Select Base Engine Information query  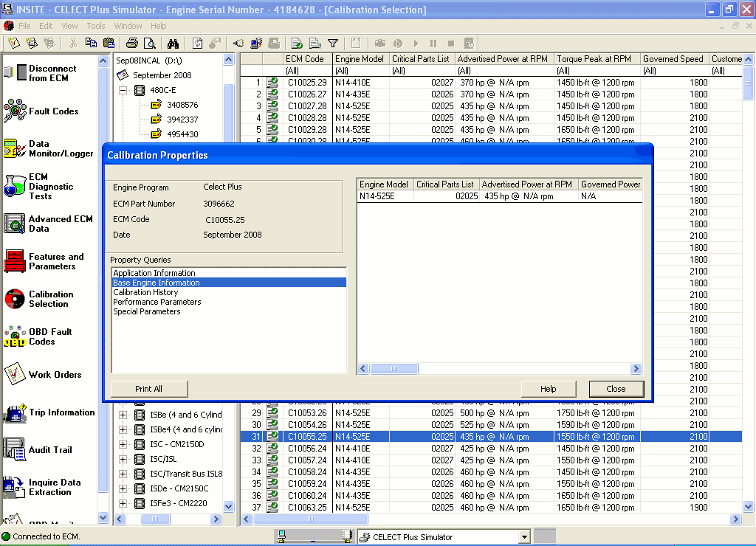tap(229, 283)
